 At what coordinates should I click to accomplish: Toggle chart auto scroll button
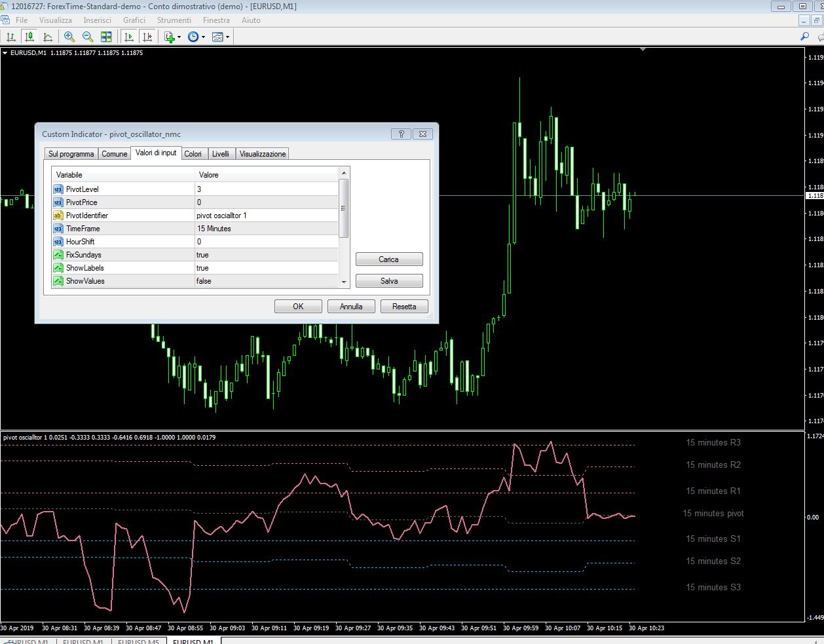(x=129, y=37)
